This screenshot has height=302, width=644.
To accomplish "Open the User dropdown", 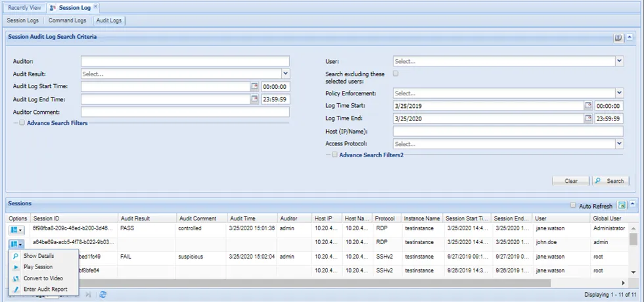I will (620, 61).
